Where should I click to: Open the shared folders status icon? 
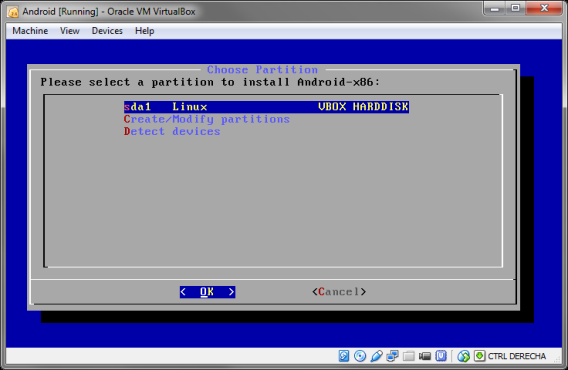click(x=409, y=356)
